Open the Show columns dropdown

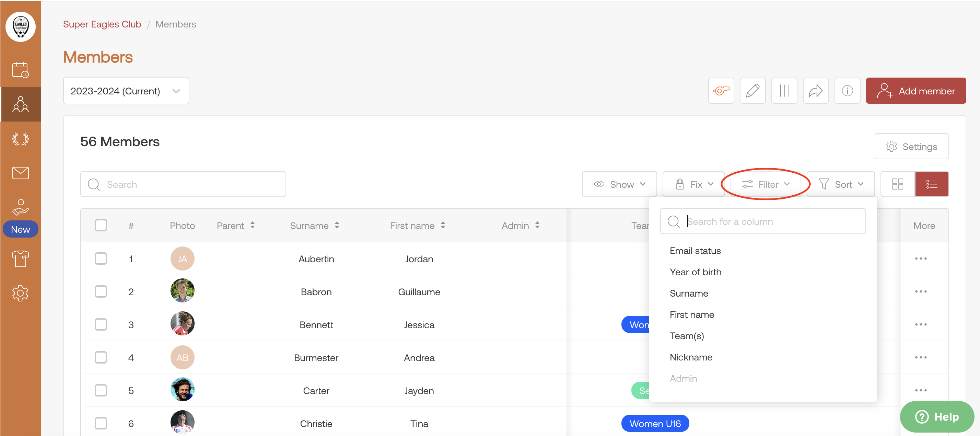[x=619, y=184]
